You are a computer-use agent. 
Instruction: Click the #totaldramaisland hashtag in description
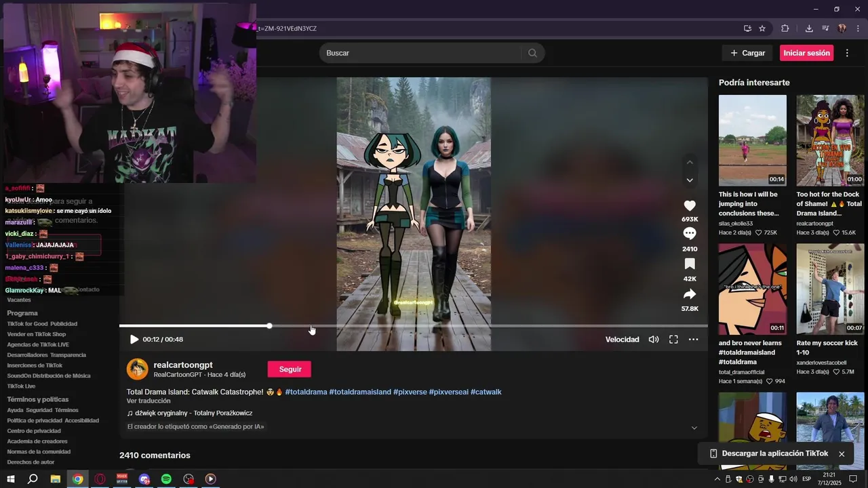click(x=360, y=392)
